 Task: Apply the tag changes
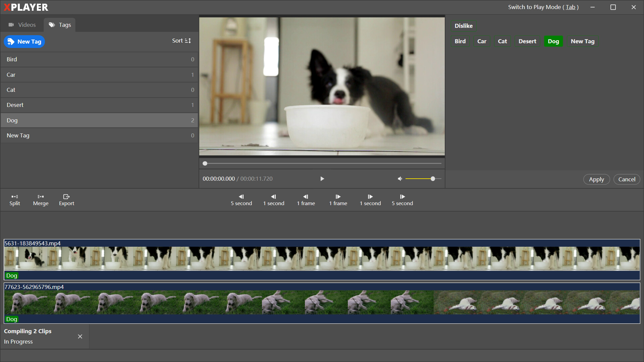point(596,179)
